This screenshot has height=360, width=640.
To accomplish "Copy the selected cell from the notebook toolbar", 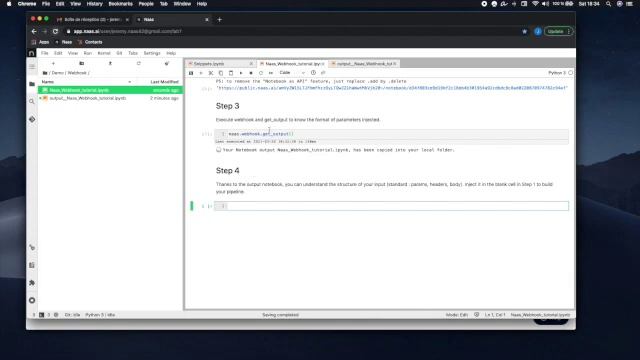I will coord(221,73).
